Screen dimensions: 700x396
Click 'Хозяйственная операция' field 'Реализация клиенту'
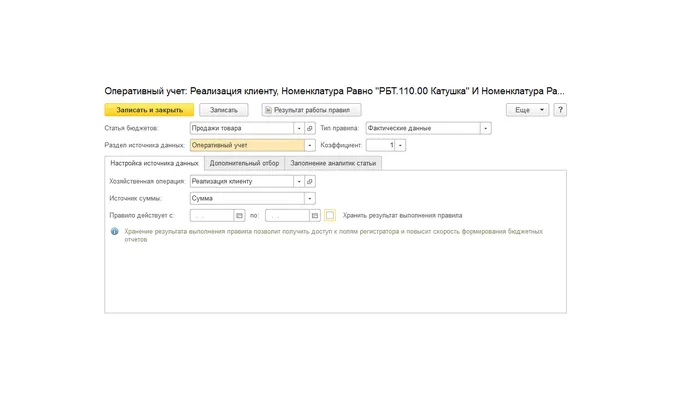pos(242,181)
